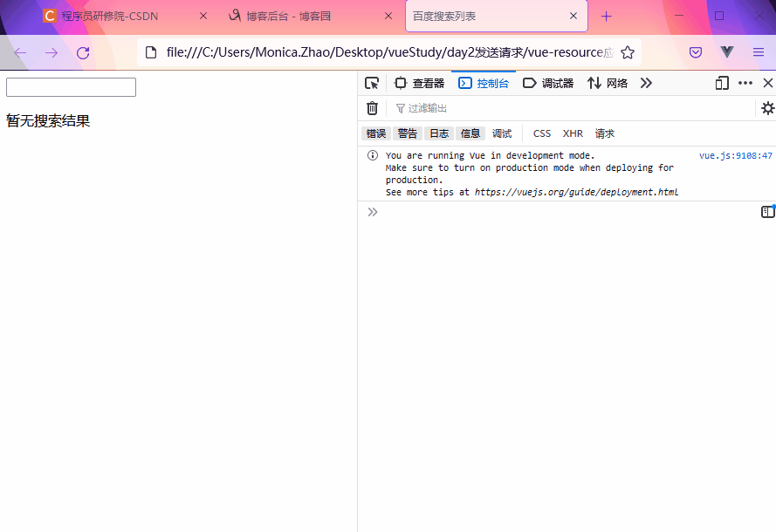Clear console output with trash icon
This screenshot has width=776, height=532.
pos(372,108)
